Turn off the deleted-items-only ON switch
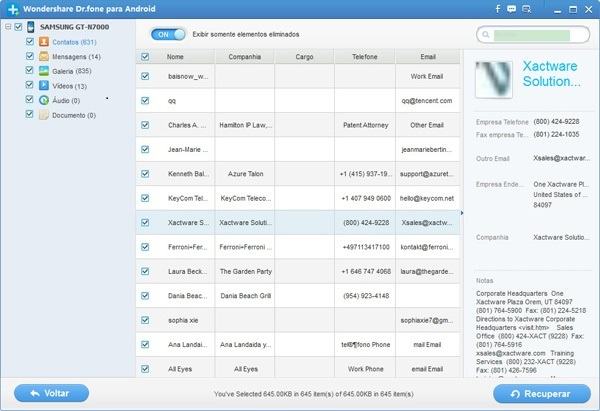 [168, 34]
